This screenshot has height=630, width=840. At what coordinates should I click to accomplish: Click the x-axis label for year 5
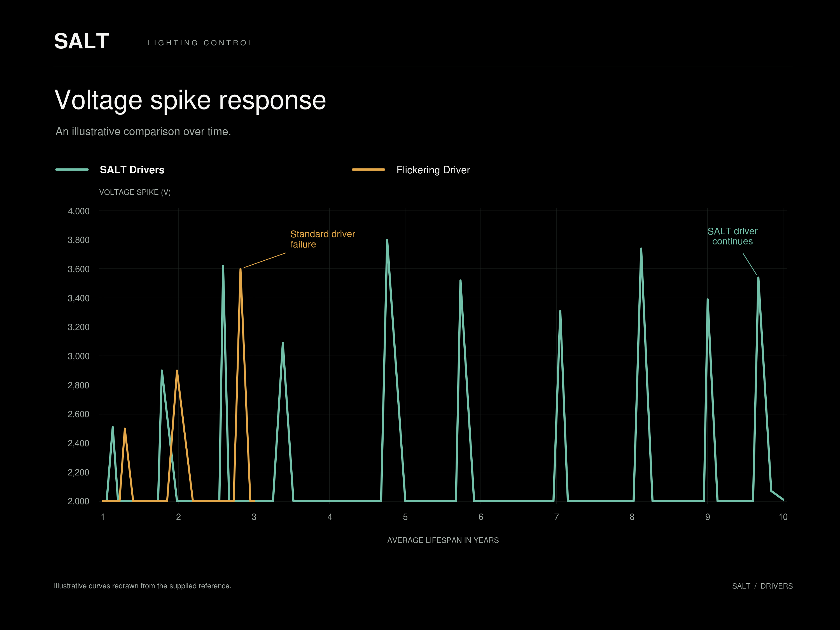[405, 517]
